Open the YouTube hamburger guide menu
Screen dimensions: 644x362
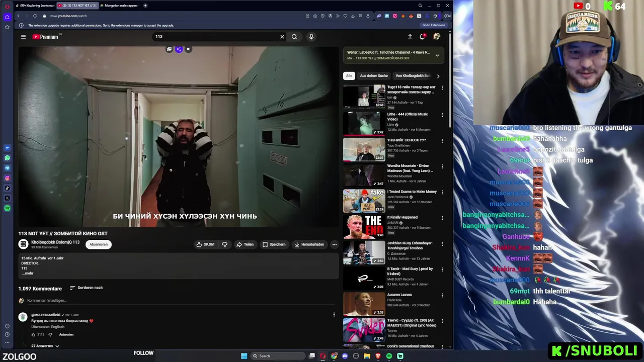pyautogui.click(x=23, y=37)
